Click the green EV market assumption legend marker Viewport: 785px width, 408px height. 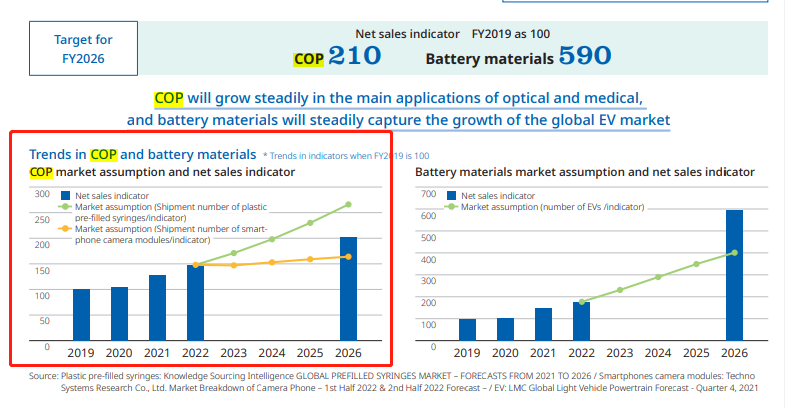[x=452, y=207]
